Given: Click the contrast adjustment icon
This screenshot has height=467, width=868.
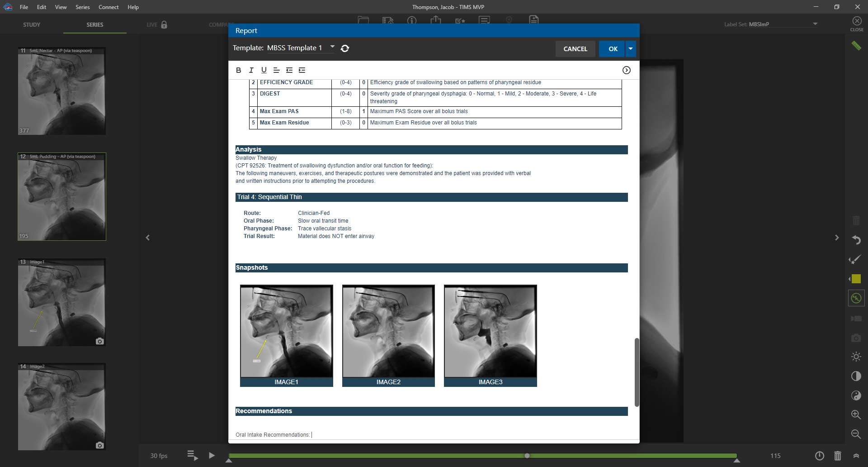Looking at the screenshot, I should click(856, 376).
